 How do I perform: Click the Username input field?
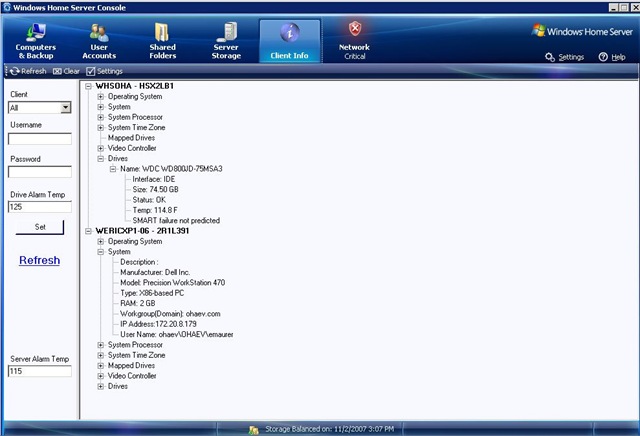coord(40,139)
